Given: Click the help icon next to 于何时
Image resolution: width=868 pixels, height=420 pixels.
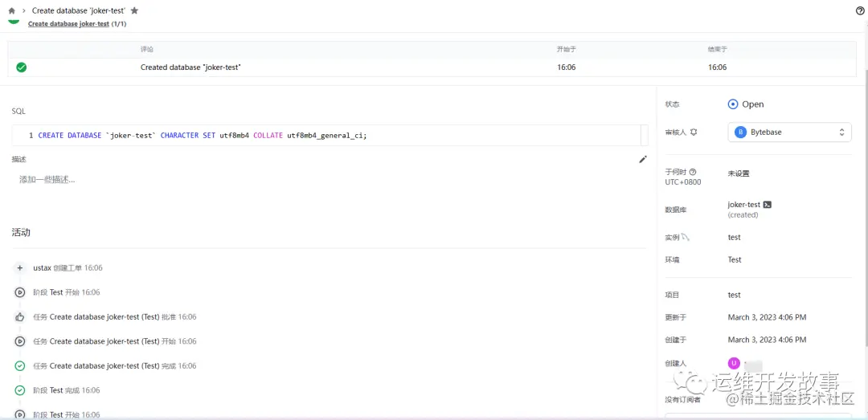Looking at the screenshot, I should pyautogui.click(x=693, y=172).
